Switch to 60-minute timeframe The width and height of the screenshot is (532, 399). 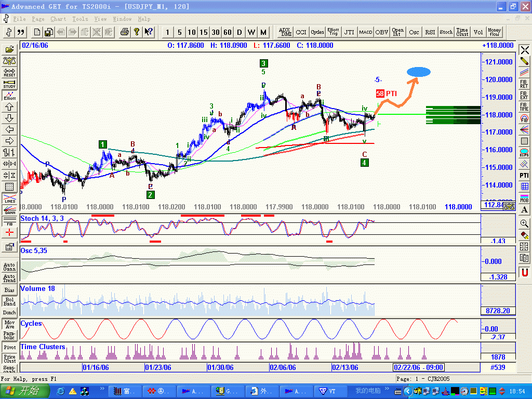coord(228,32)
